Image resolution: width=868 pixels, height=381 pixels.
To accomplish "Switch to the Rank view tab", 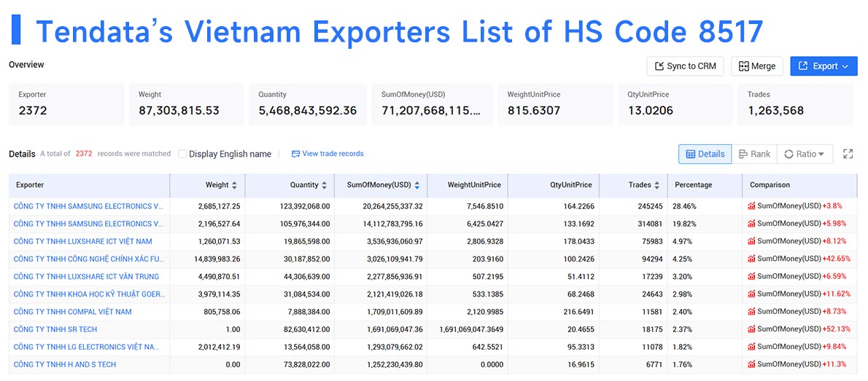I will [x=754, y=154].
